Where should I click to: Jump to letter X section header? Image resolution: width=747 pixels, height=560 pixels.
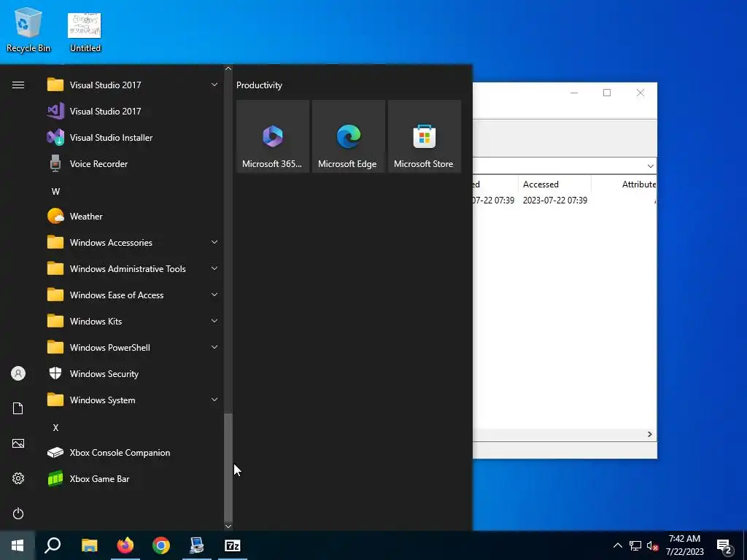point(55,427)
